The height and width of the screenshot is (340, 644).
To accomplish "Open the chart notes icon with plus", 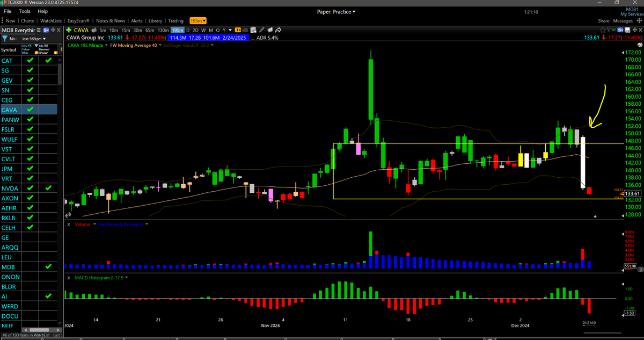I will coord(253,30).
